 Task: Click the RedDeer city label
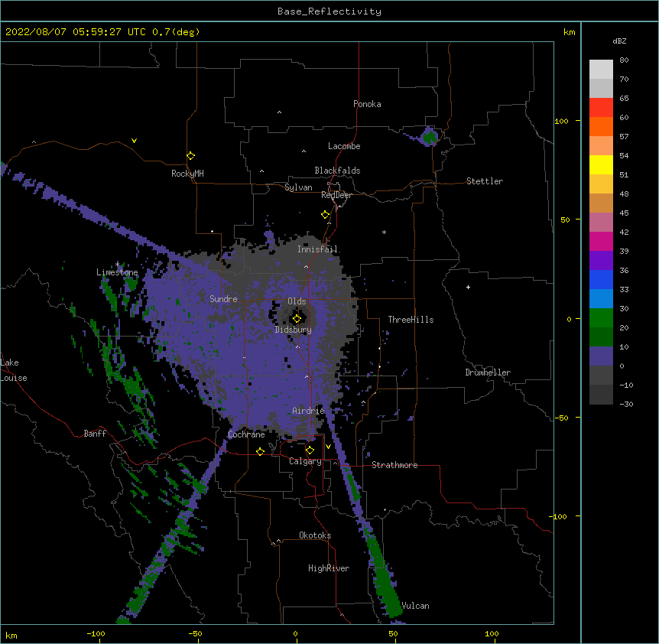point(336,195)
